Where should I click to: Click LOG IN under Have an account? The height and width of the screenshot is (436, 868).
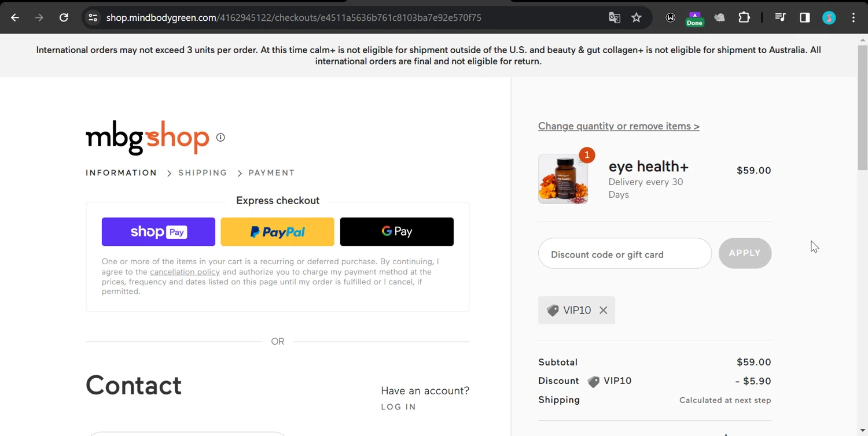tap(398, 407)
